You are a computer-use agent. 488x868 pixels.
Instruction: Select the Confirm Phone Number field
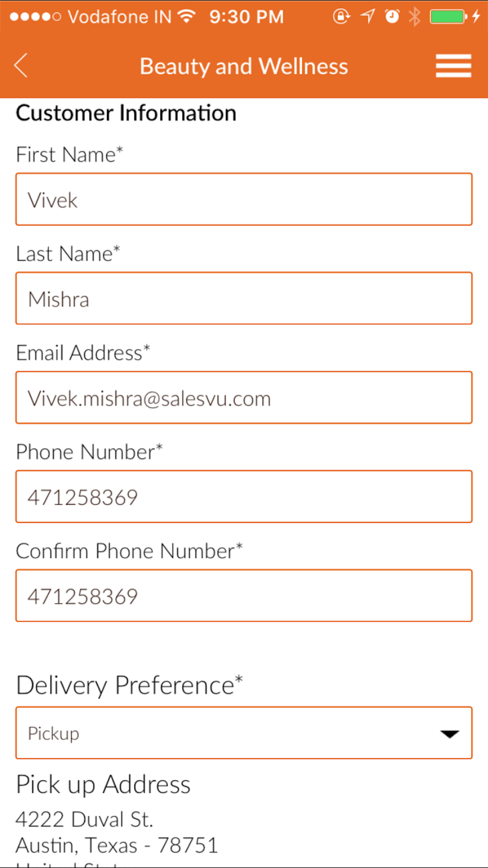(244, 596)
